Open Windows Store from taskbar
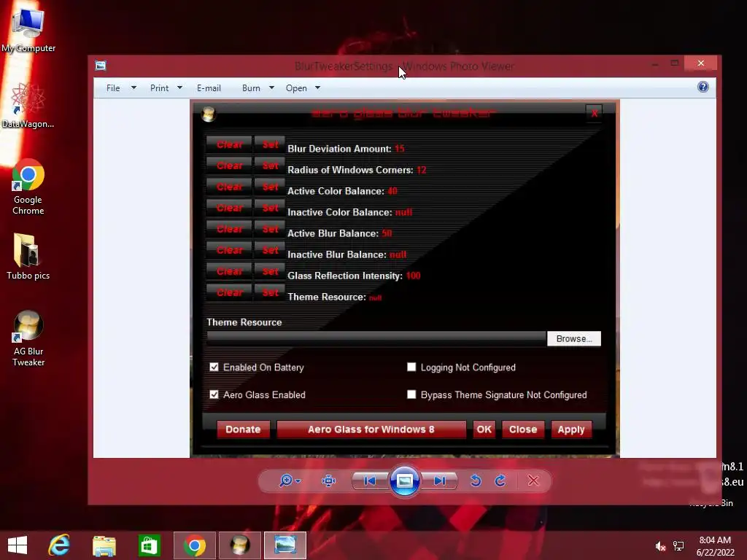This screenshot has height=560, width=747. [149, 545]
